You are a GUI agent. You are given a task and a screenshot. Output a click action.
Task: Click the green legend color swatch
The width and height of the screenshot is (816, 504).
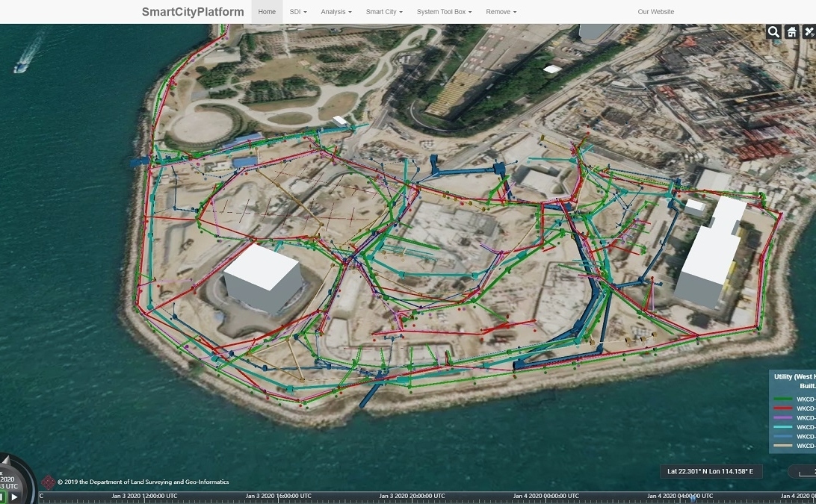(782, 399)
